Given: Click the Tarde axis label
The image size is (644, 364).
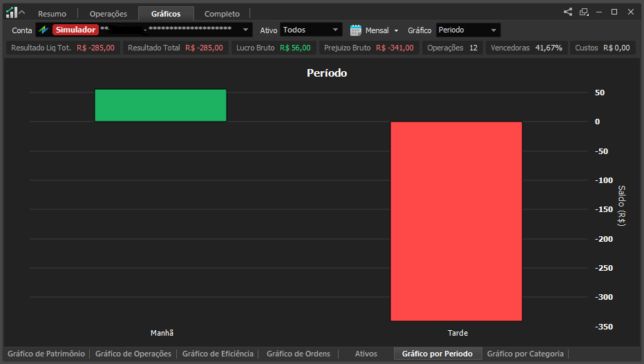Looking at the screenshot, I should [457, 333].
